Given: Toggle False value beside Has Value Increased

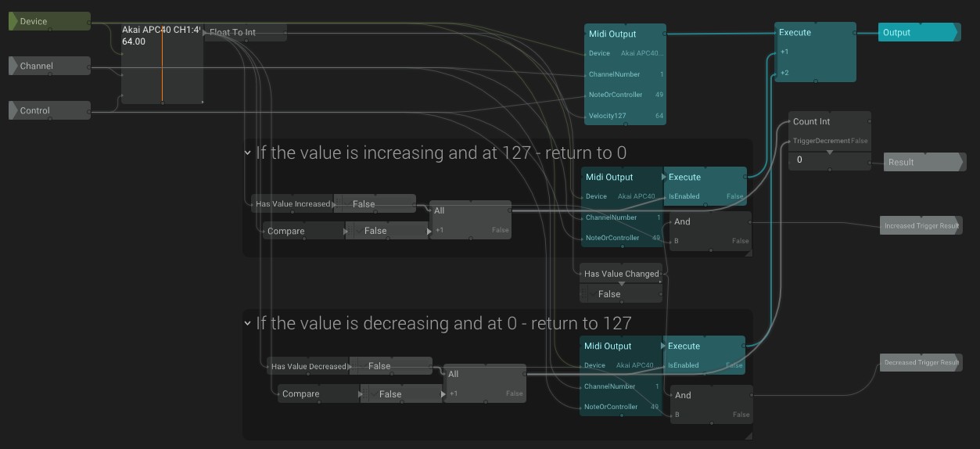Looking at the screenshot, I should [x=375, y=203].
